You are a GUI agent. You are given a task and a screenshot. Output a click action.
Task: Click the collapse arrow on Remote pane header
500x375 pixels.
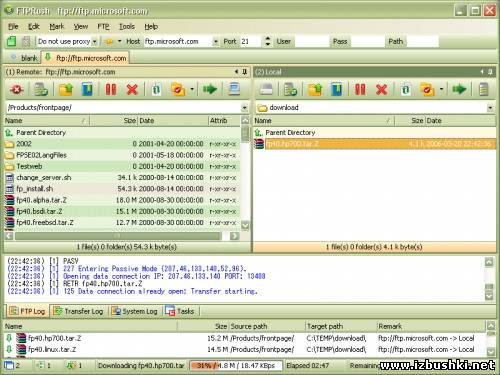coord(236,72)
